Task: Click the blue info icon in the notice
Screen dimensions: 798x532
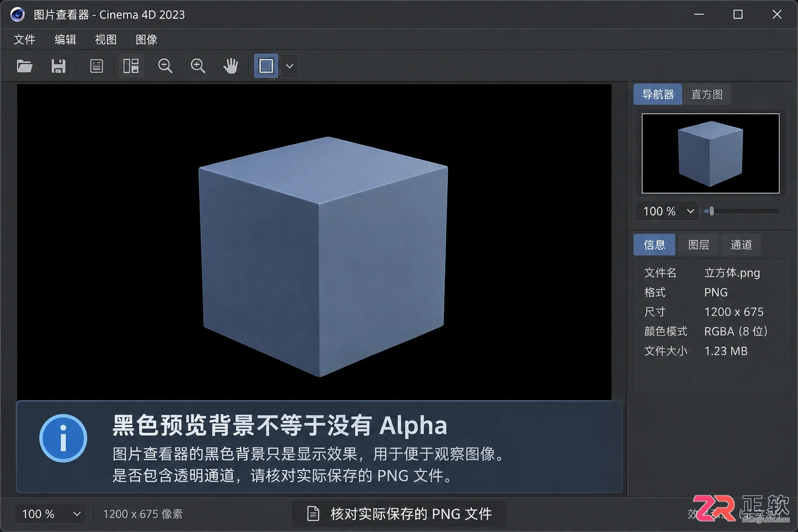Action: [63, 438]
